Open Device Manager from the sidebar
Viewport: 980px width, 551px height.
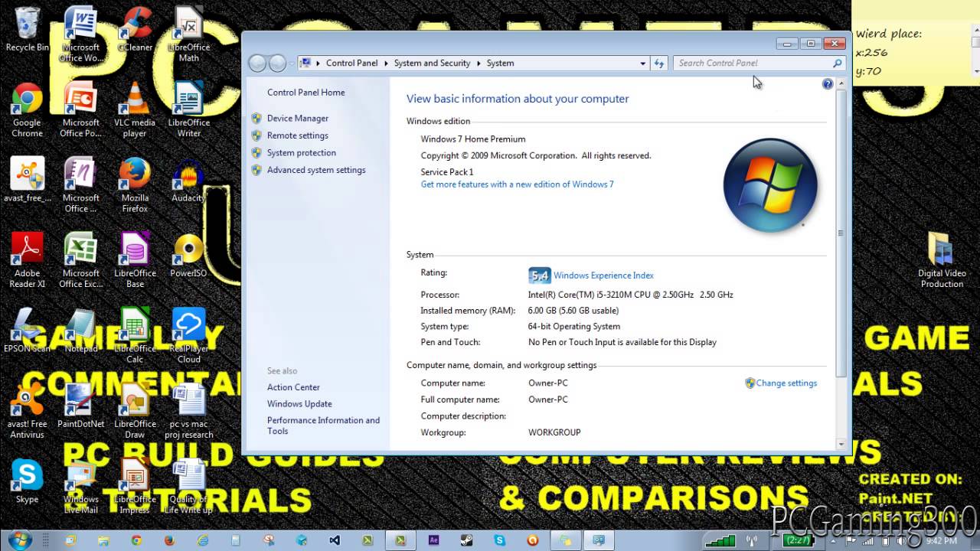click(x=297, y=119)
